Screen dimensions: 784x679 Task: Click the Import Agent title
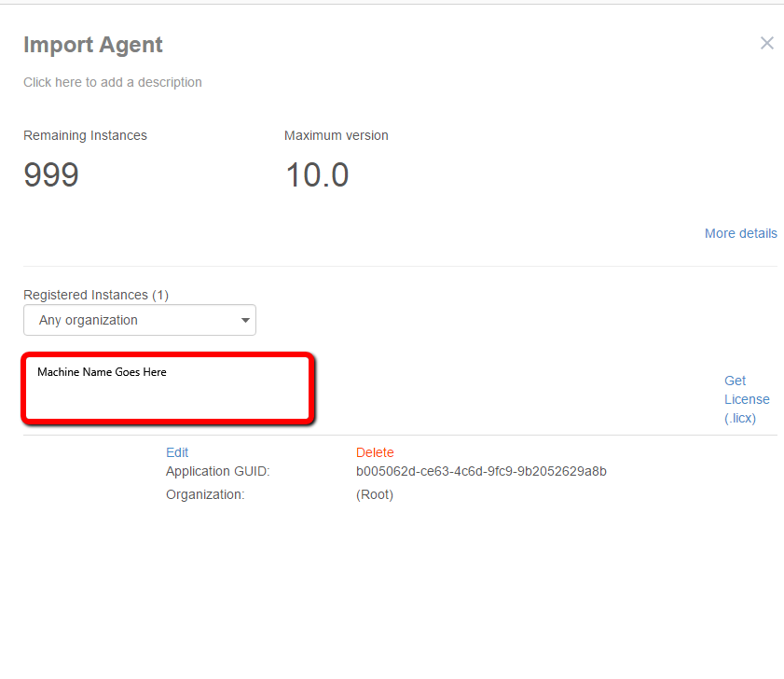pos(93,45)
